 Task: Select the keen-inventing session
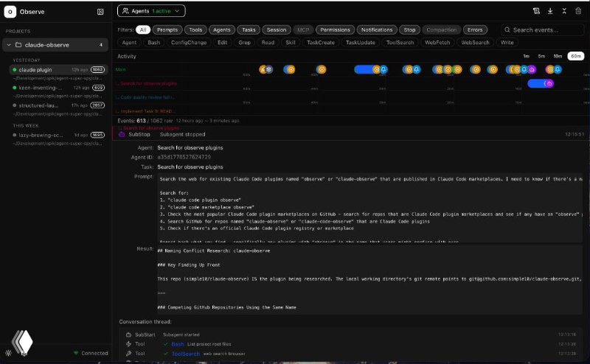click(59, 88)
